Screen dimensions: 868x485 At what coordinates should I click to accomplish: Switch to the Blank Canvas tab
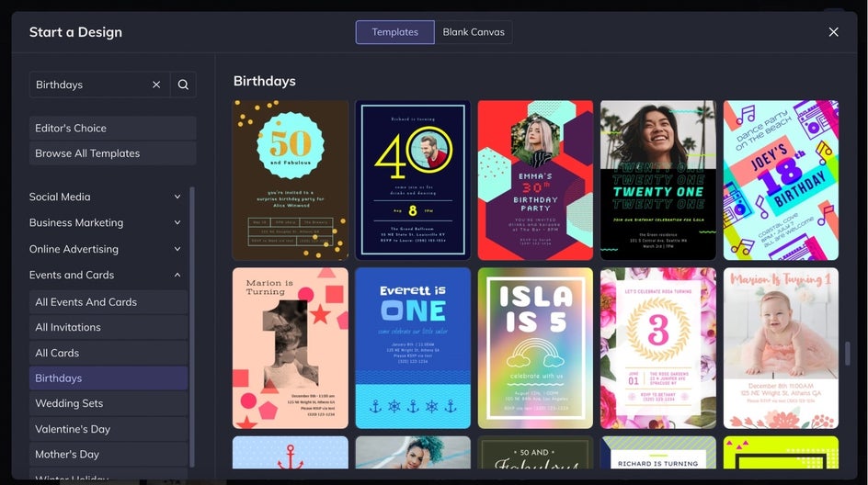pos(473,32)
